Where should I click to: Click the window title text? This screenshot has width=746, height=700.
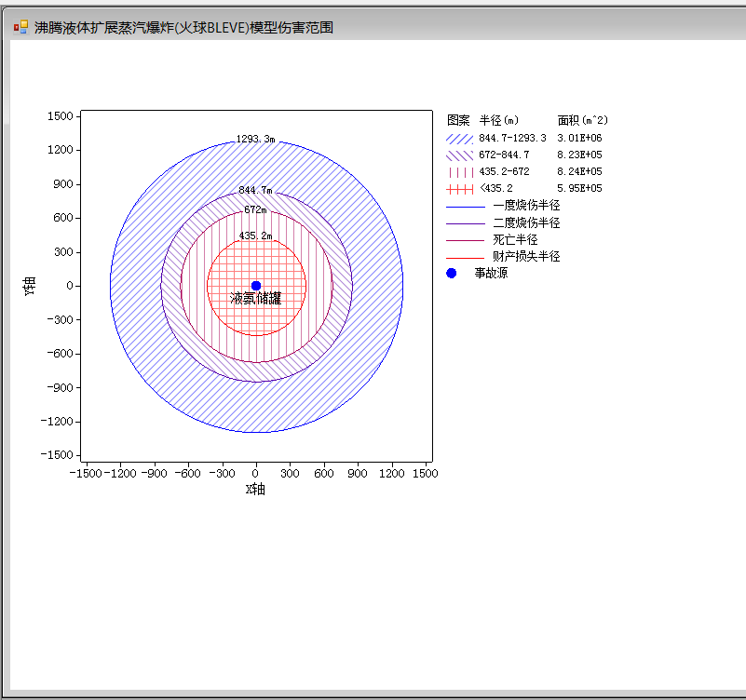click(183, 28)
